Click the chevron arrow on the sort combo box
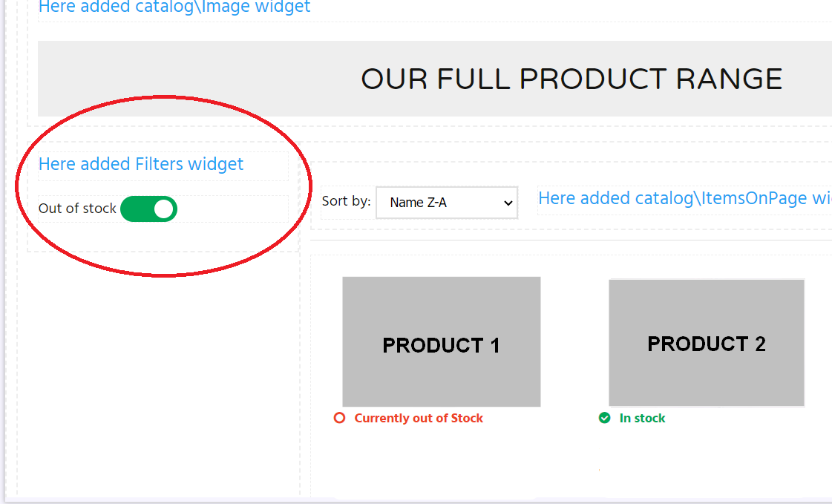The height and width of the screenshot is (504, 832). click(x=508, y=203)
